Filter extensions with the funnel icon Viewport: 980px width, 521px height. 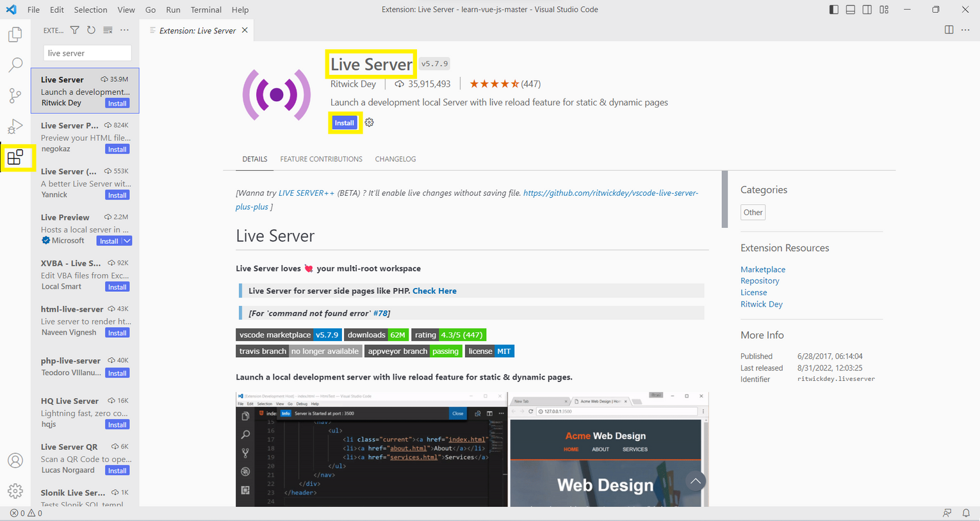coord(75,30)
